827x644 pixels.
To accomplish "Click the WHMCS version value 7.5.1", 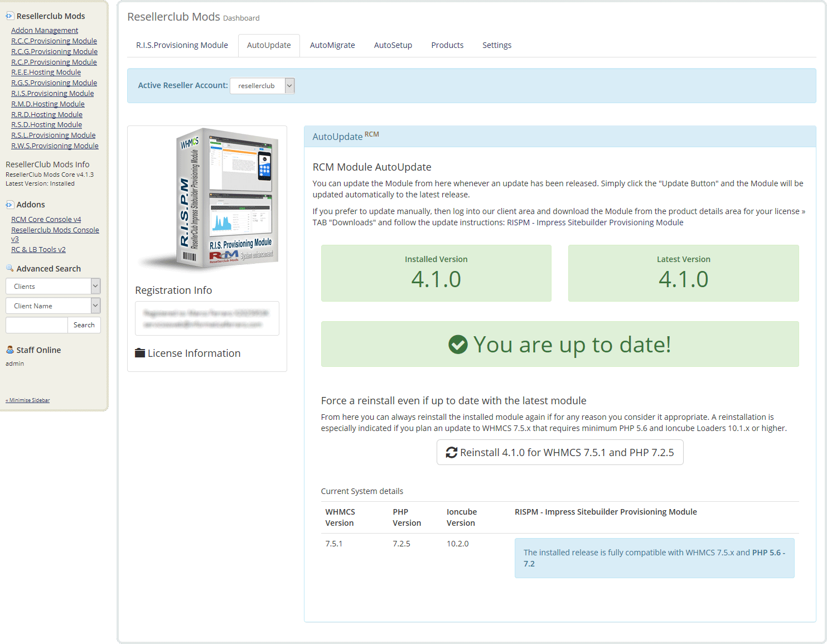I will click(x=334, y=544).
